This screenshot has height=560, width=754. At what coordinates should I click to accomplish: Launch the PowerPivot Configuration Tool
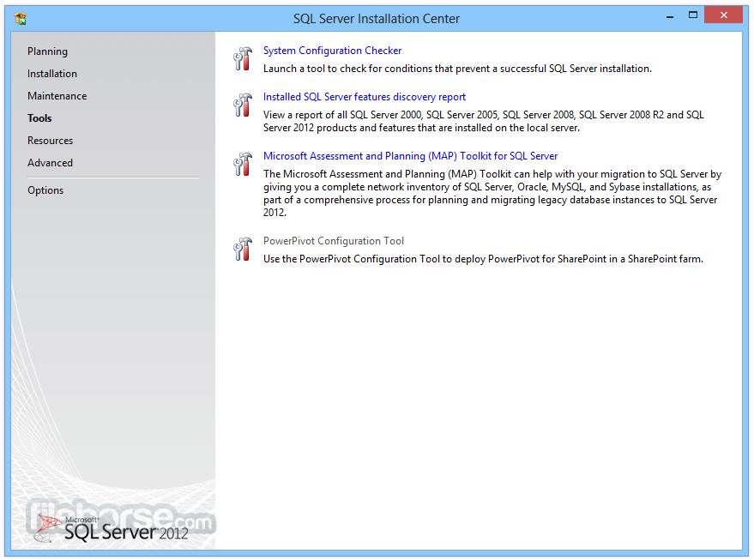pyautogui.click(x=333, y=241)
